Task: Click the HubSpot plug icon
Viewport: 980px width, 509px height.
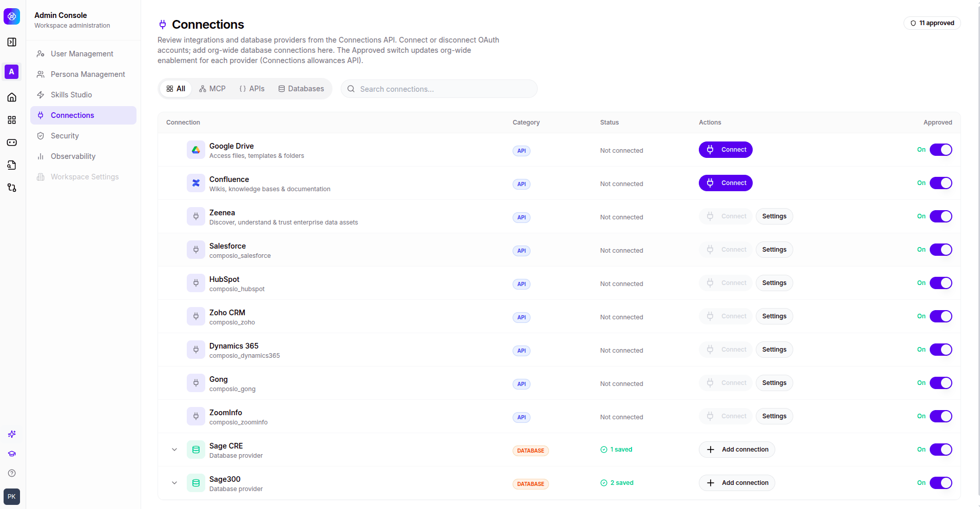Action: (196, 283)
